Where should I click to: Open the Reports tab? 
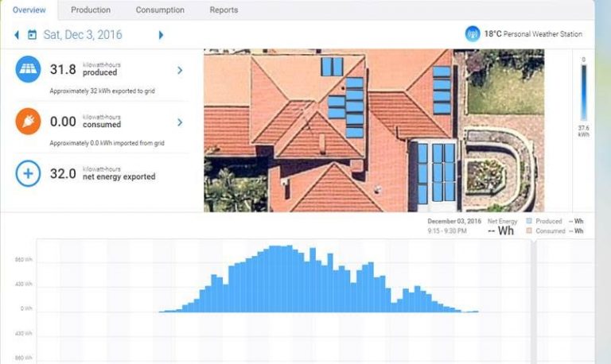pos(224,10)
